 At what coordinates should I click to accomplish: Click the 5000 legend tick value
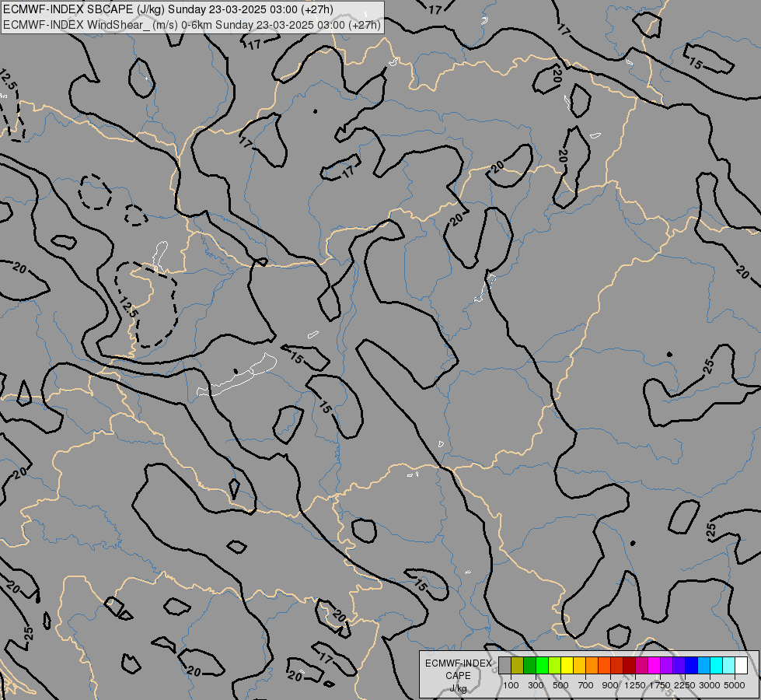(735, 685)
